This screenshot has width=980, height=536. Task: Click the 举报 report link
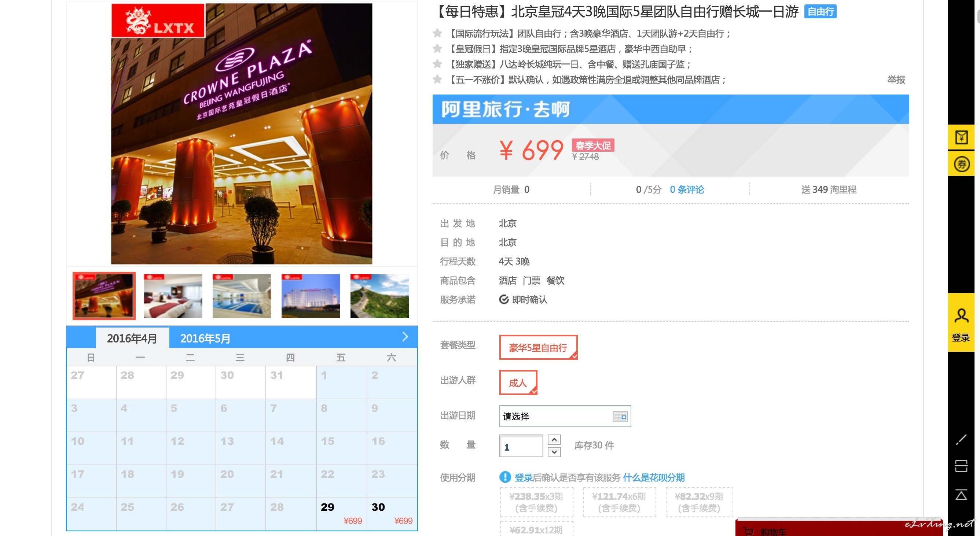tap(896, 80)
